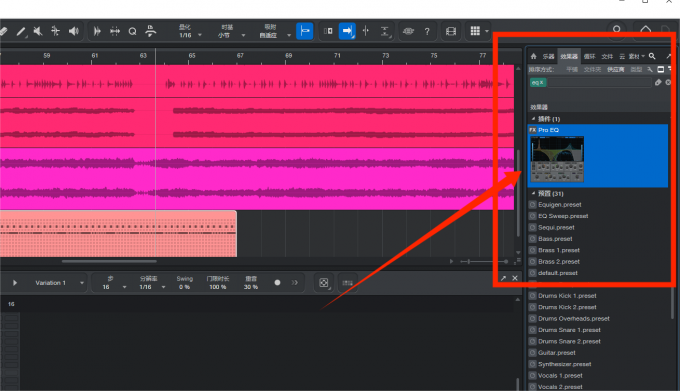The image size is (680, 391).
Task: Sort effects by 平铺
Action: coord(572,69)
